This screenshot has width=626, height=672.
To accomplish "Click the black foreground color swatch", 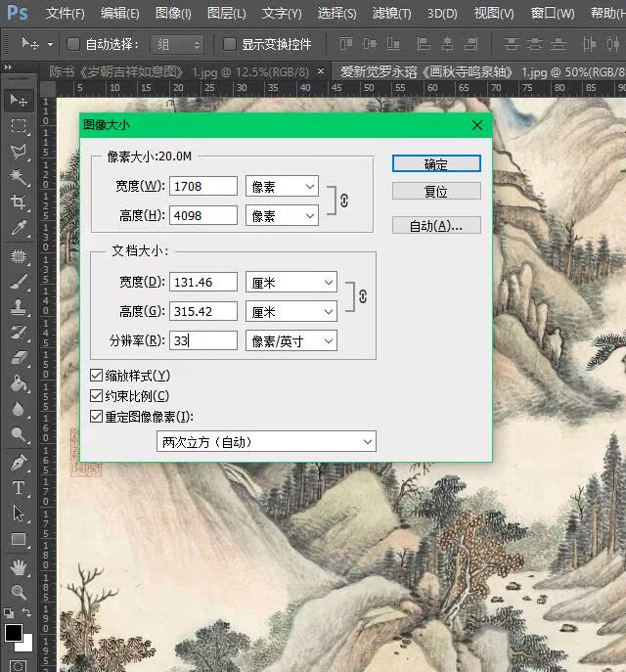I will coord(12,632).
